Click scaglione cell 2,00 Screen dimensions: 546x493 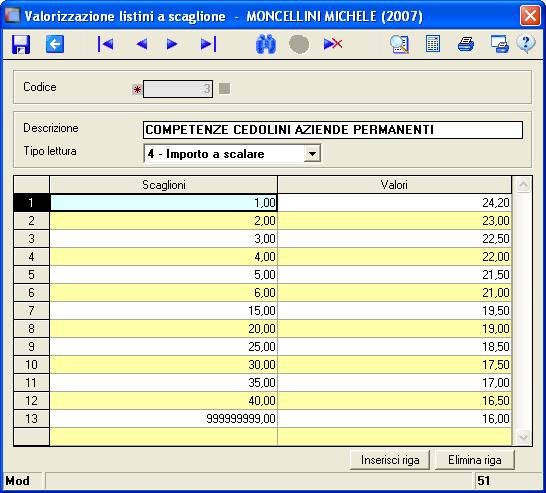164,221
